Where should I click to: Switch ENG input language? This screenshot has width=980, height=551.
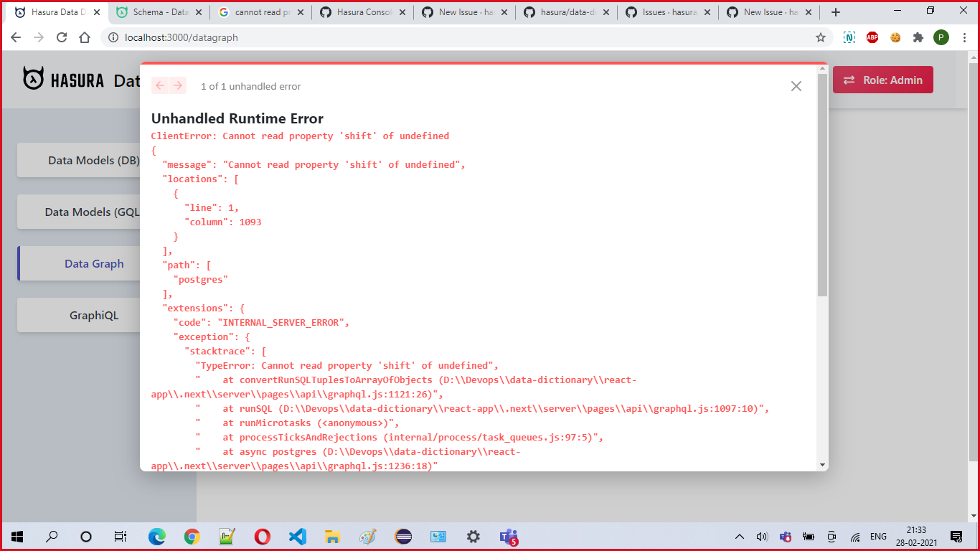pos(878,536)
